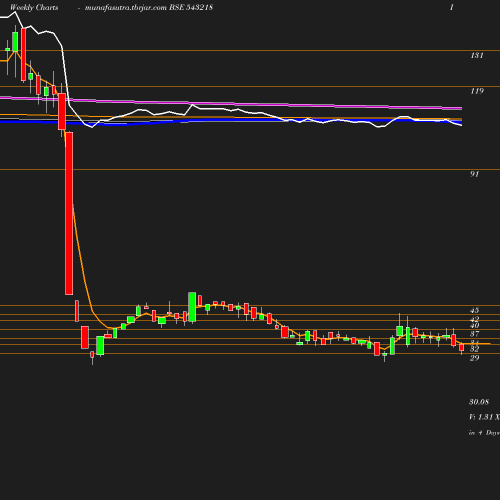
Task: Select the 30.08 last price value
Action: point(479,402)
